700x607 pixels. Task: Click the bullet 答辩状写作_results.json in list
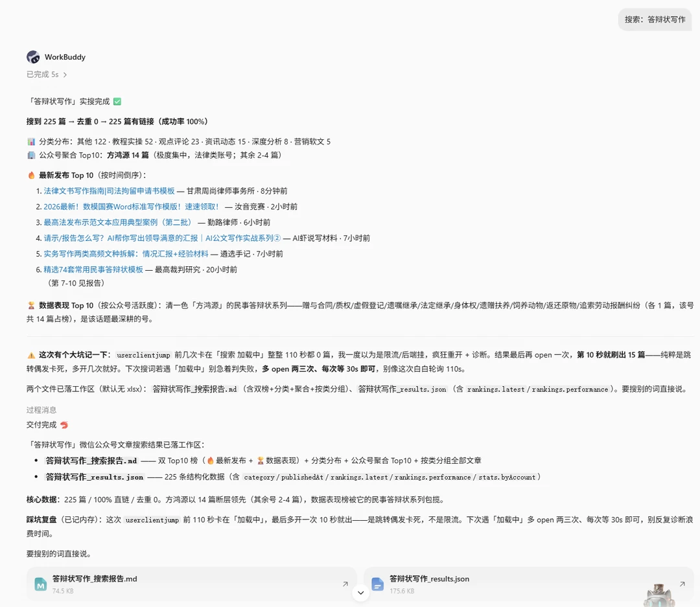(95, 477)
